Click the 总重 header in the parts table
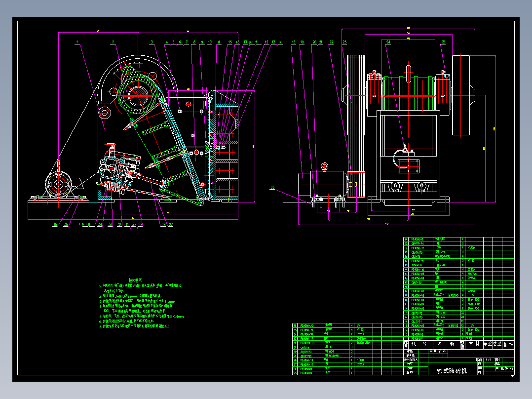The image size is (532, 399). 497,344
